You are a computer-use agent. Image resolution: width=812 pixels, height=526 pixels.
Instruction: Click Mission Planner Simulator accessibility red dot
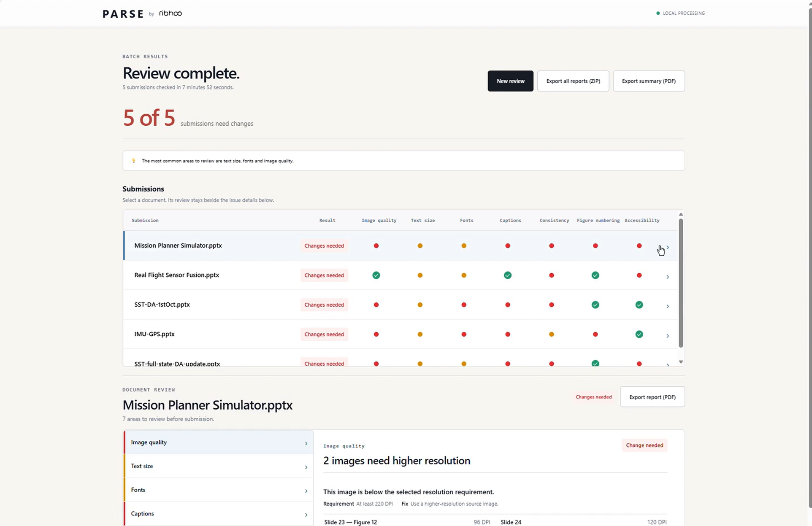(x=639, y=246)
